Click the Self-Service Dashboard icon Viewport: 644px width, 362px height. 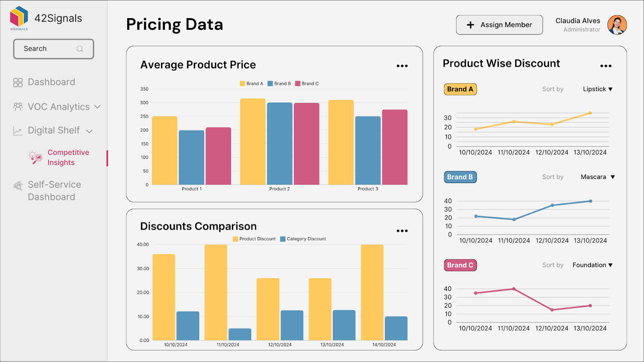click(18, 185)
